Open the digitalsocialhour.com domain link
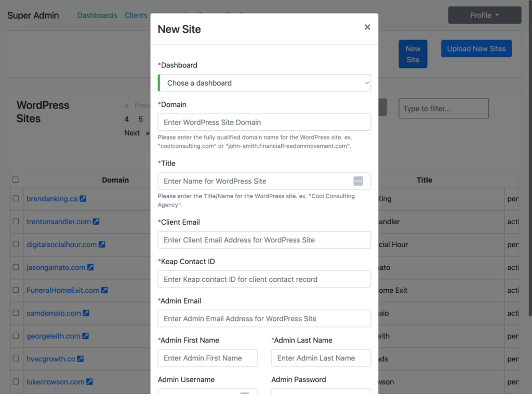This screenshot has height=394, width=532. click(62, 244)
